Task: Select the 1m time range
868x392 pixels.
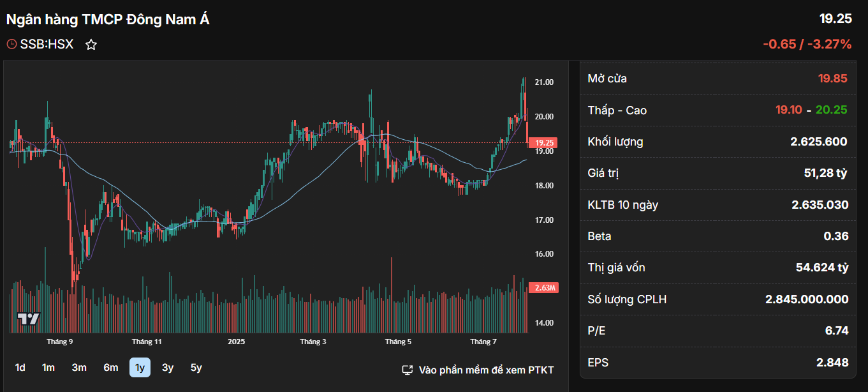Action: coord(48,368)
